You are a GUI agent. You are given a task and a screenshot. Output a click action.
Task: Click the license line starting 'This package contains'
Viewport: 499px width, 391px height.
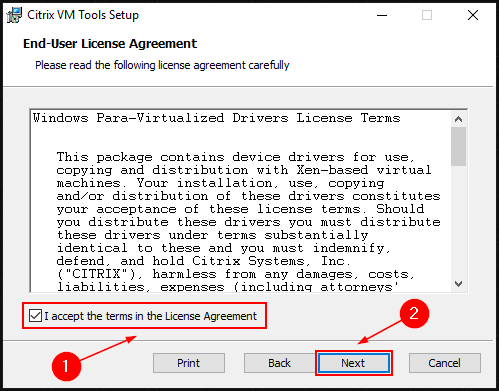point(235,157)
